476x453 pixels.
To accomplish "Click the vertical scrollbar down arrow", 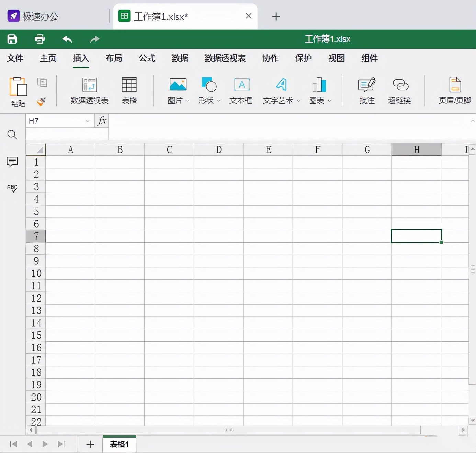I will [x=473, y=420].
